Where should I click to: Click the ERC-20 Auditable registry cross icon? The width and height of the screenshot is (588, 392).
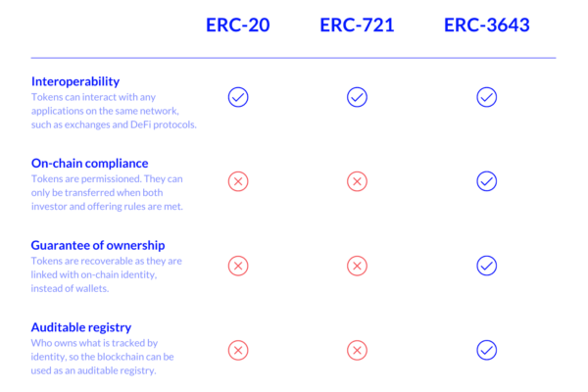238,351
